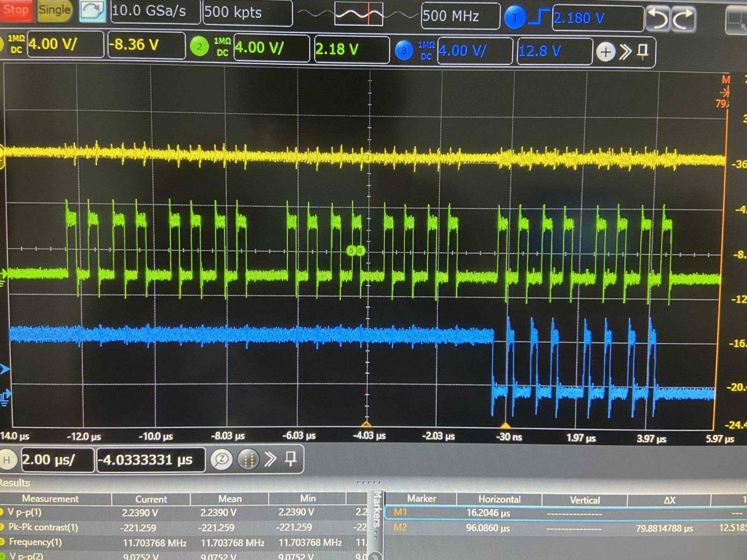Screen dimensions: 747x560
Task: Open the vertical Markers tab
Action: tap(377, 509)
